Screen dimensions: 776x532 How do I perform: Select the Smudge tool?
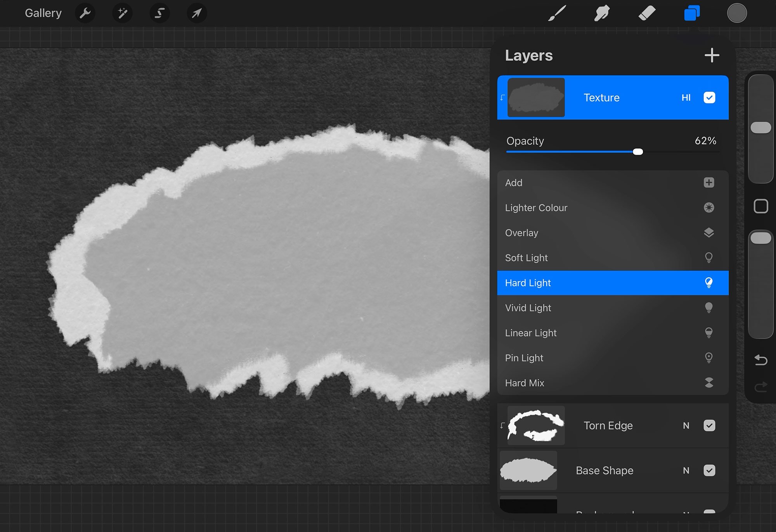(602, 13)
